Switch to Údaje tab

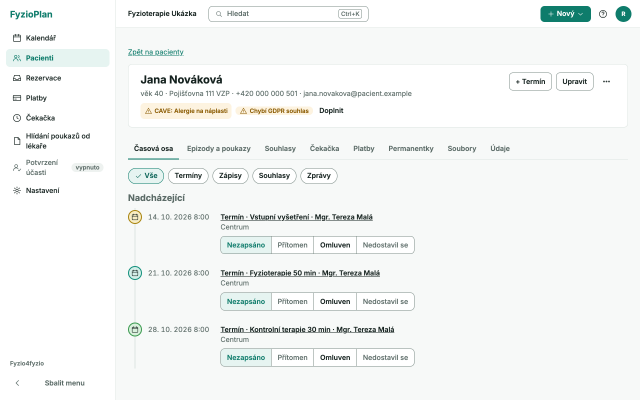pyautogui.click(x=500, y=149)
